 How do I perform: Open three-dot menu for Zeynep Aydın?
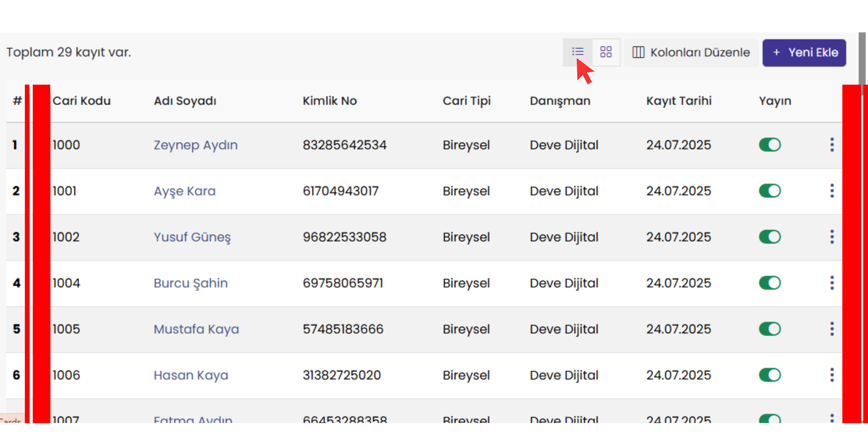coord(832,145)
